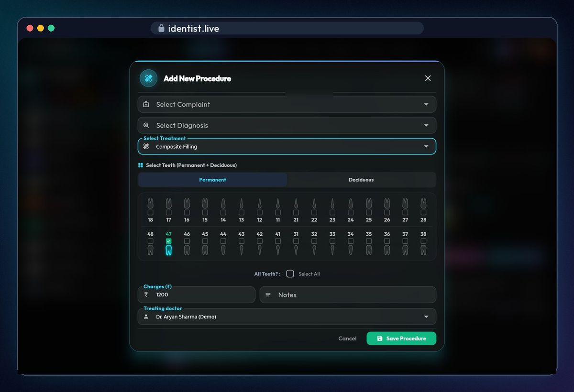The image size is (574, 392).
Task: Click tooth 23 canine icon
Action: (x=332, y=203)
